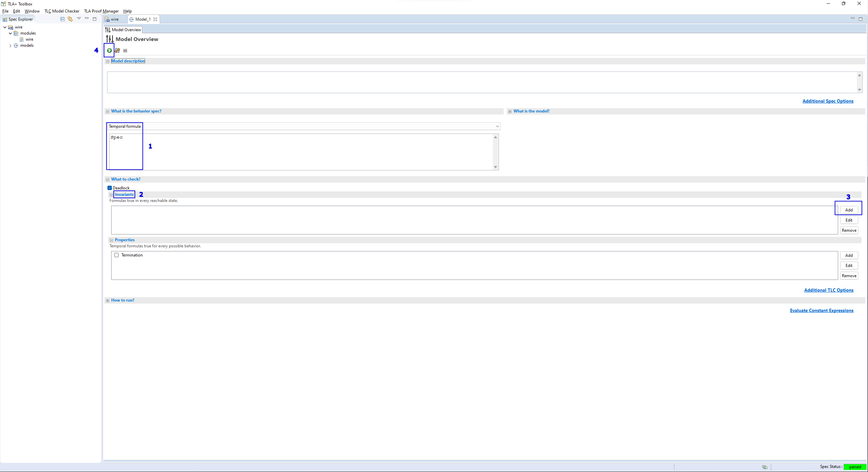Click the Add button for Invariants

[x=849, y=210]
